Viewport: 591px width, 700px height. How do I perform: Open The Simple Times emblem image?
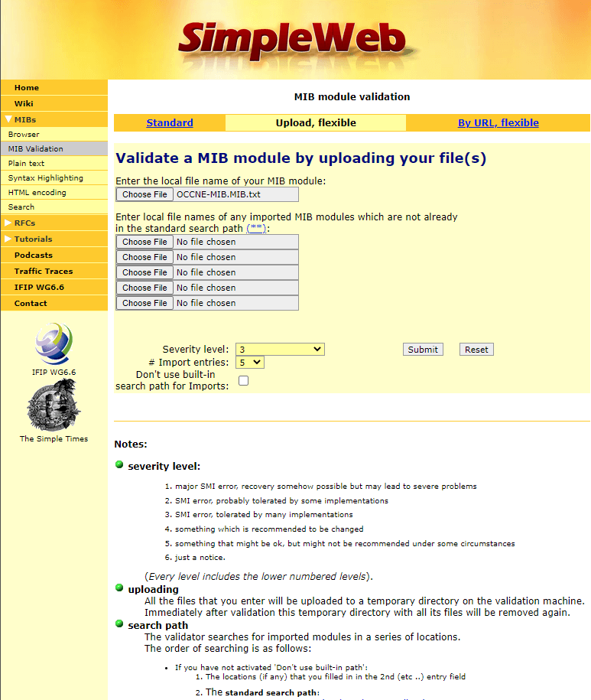54,405
